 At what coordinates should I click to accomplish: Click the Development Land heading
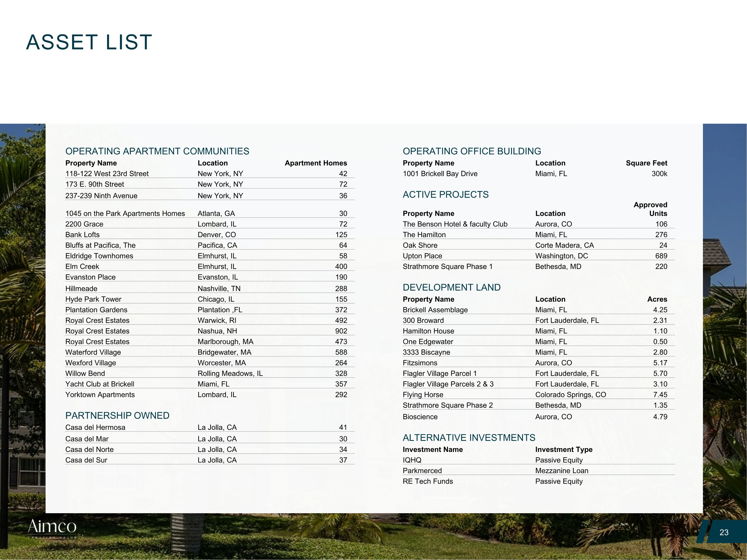[x=451, y=287]
